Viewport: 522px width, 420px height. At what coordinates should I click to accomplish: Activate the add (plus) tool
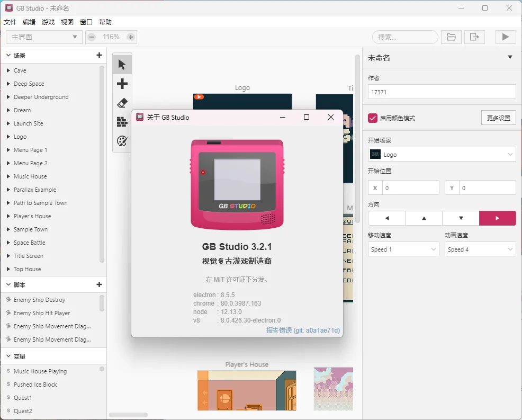click(122, 83)
